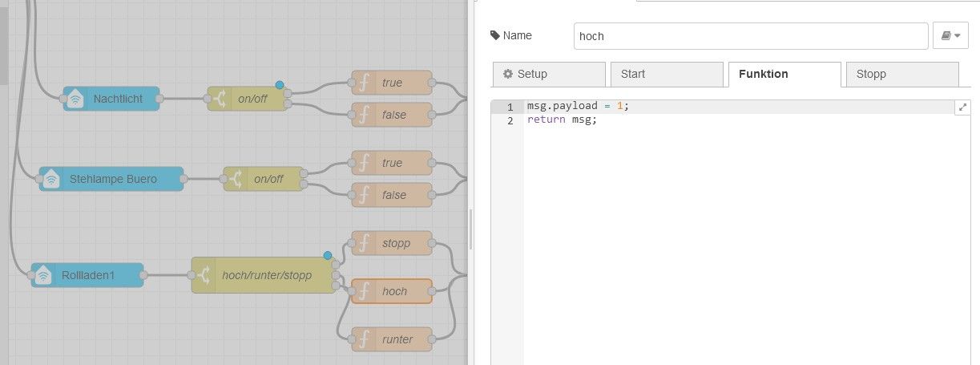Select the Stopp tab
The height and width of the screenshot is (365, 980).
(x=901, y=74)
